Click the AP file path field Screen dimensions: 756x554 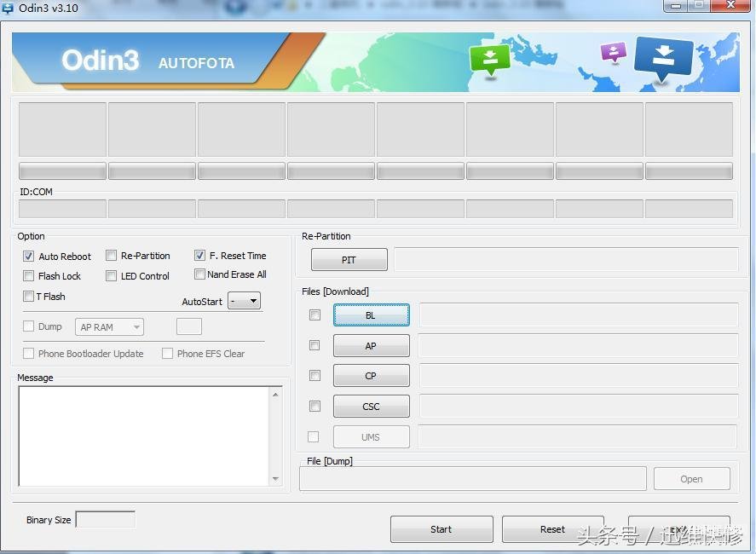coord(579,346)
